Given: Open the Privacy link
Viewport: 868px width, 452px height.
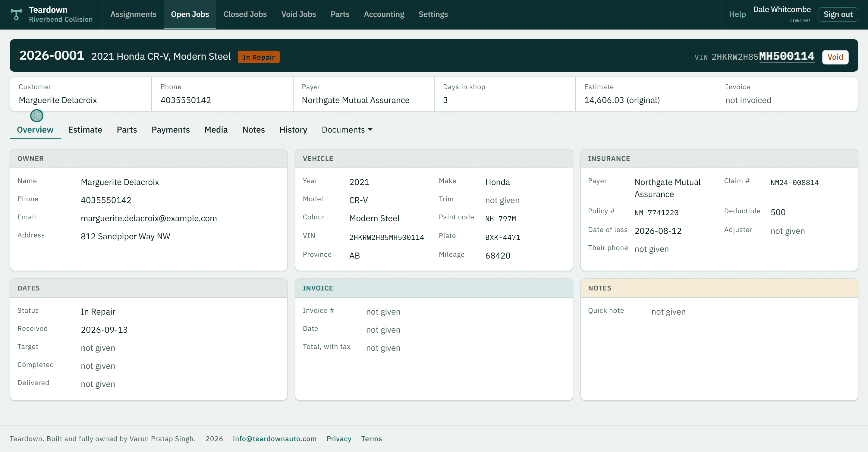Looking at the screenshot, I should point(339,438).
